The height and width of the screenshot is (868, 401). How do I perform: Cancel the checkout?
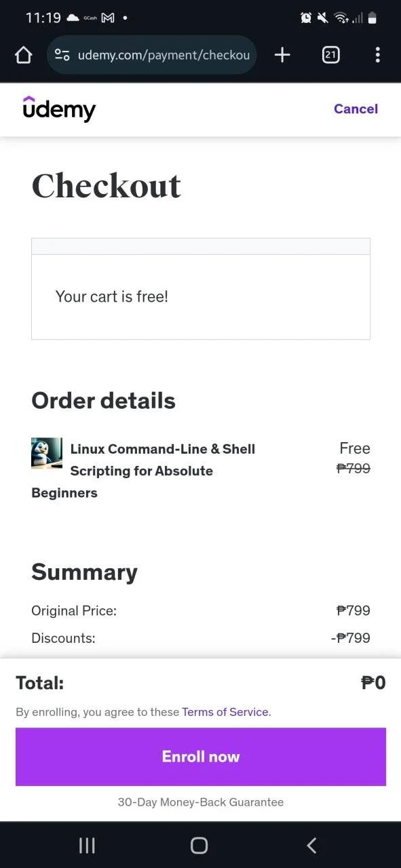click(356, 108)
